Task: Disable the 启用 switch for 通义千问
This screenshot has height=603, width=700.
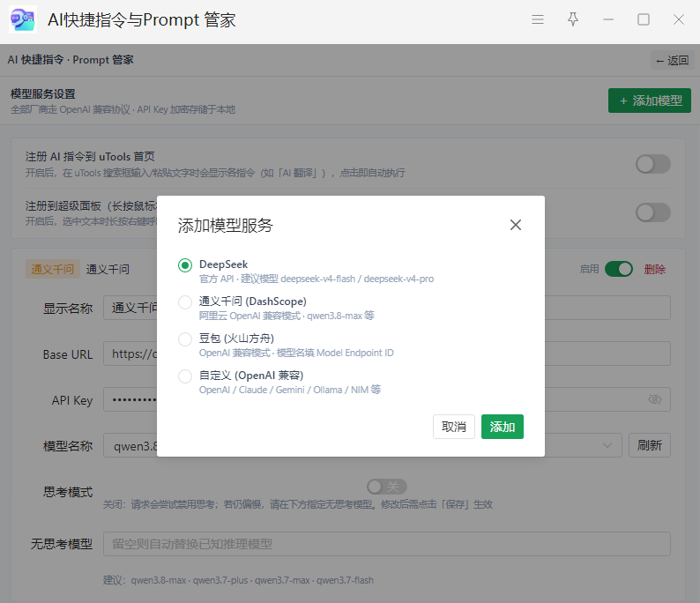Action: [x=619, y=269]
